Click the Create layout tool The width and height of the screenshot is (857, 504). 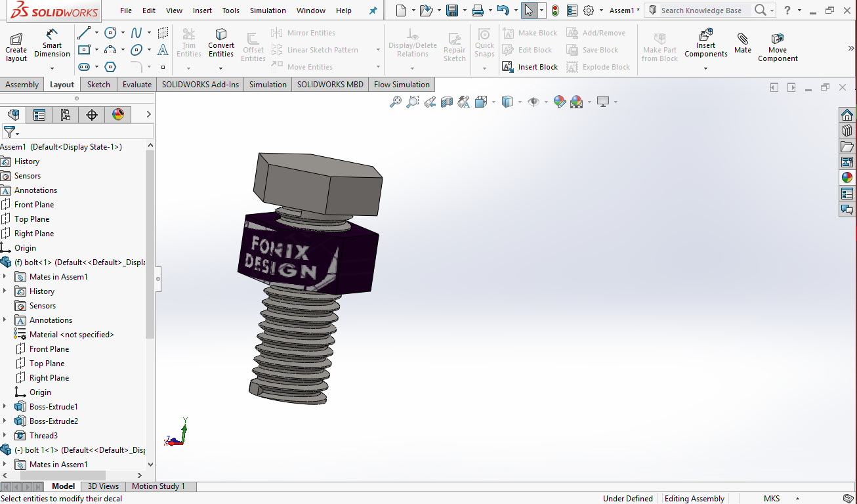[16, 46]
